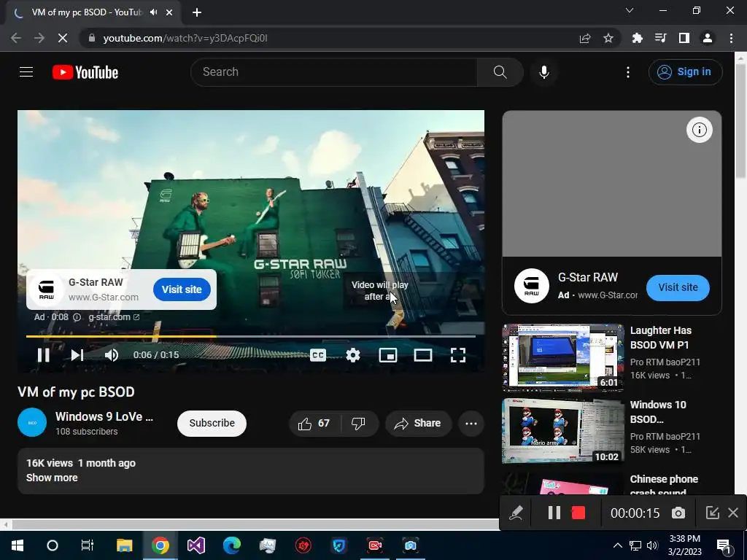The image size is (747, 560).
Task: Open Chrome extensions puzzle icon
Action: point(637,38)
